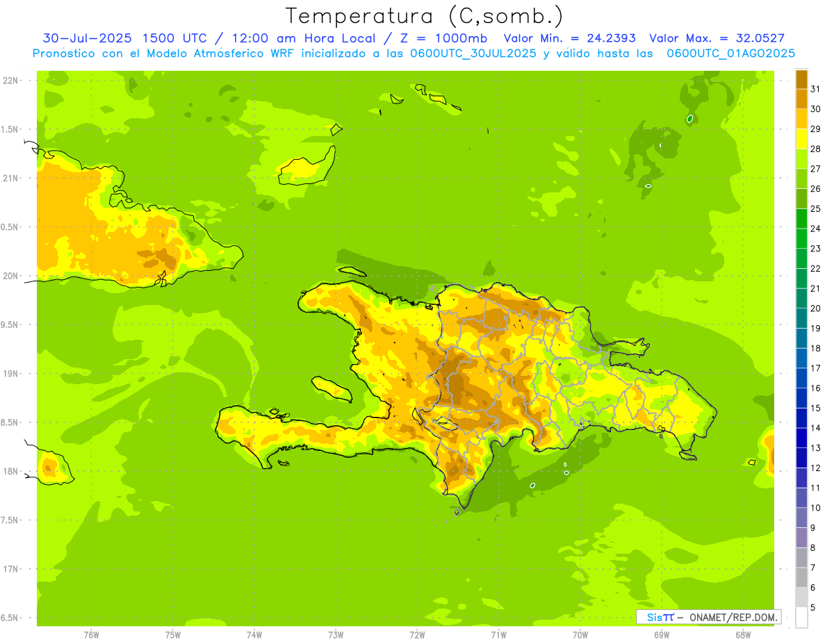This screenshot has width=834, height=644.
Task: Pick the lime colorbar swatch between 27 and 28
Action: point(801,159)
